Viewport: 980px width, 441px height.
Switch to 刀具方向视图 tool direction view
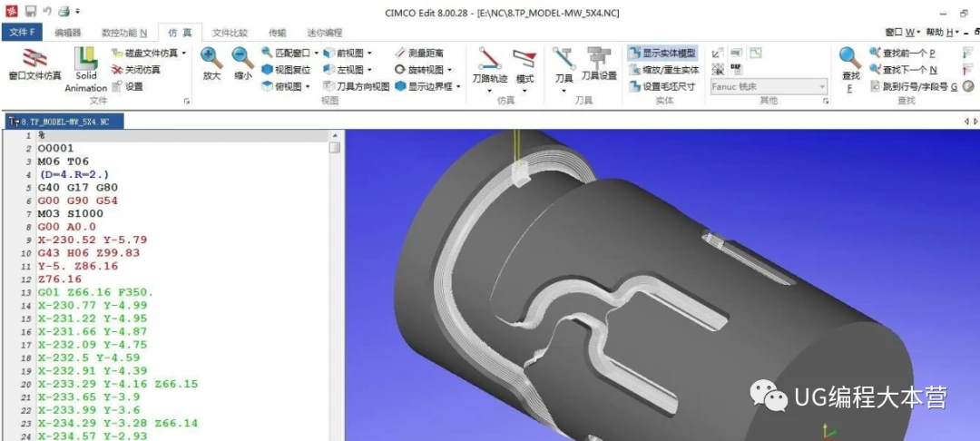tap(357, 87)
